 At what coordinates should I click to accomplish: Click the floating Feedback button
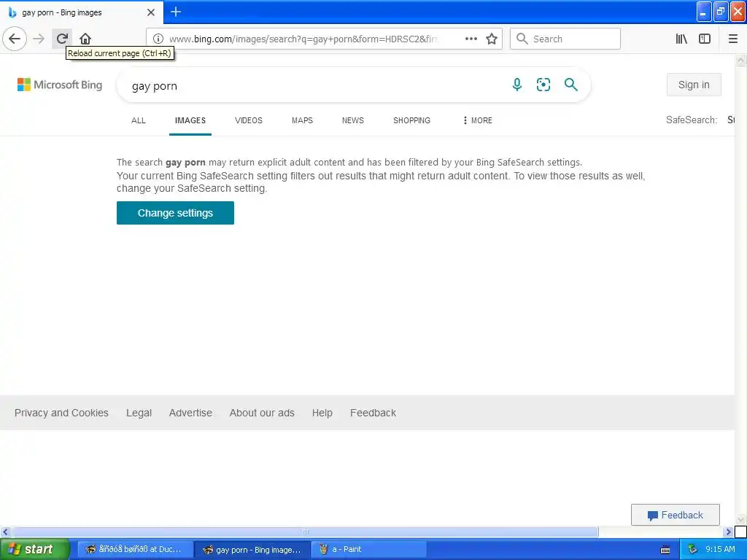pyautogui.click(x=675, y=515)
